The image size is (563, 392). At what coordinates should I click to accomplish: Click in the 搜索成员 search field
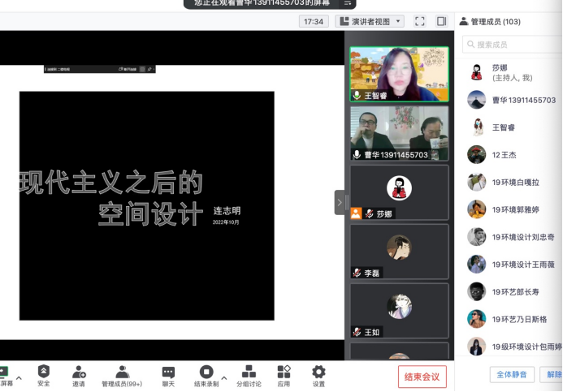513,45
